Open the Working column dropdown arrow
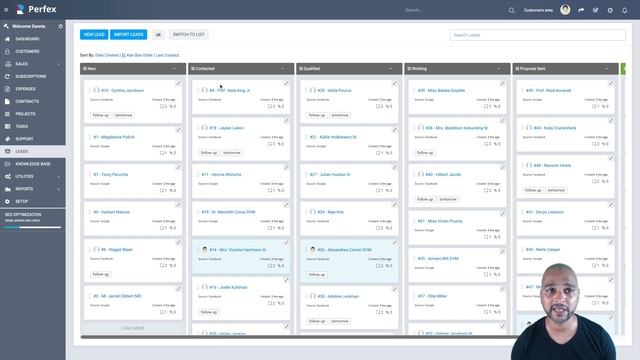The width and height of the screenshot is (640, 360). (499, 69)
